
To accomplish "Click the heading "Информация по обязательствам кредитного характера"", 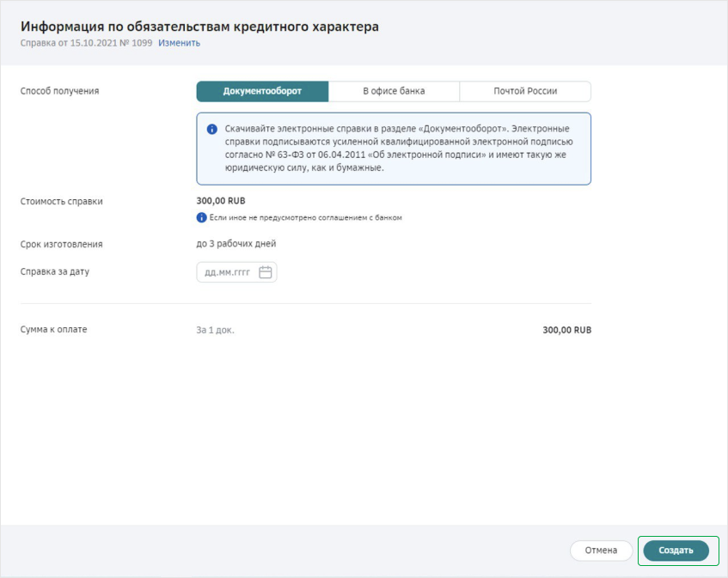I will (x=199, y=27).
